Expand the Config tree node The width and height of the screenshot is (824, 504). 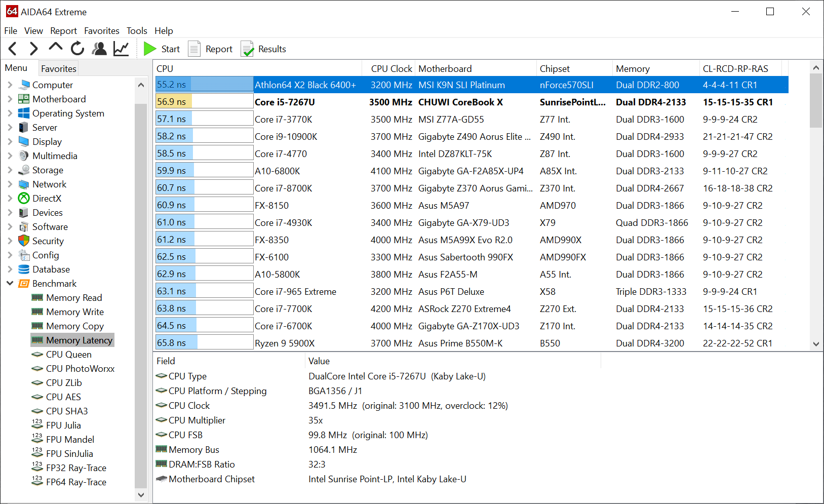pyautogui.click(x=10, y=255)
